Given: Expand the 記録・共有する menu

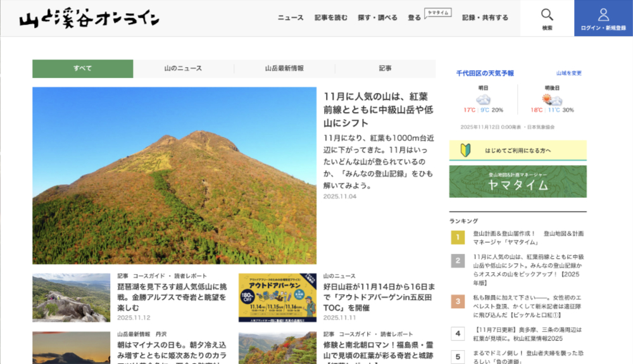Looking at the screenshot, I should pyautogui.click(x=485, y=18).
